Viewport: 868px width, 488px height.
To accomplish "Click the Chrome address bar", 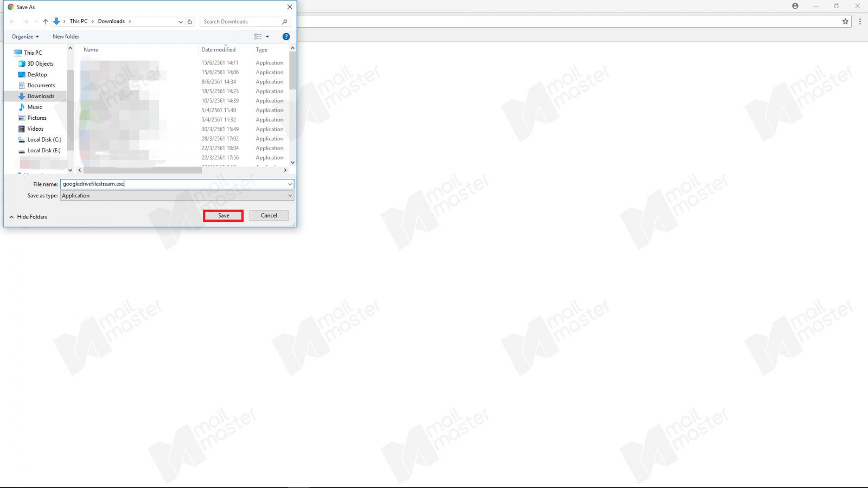I will point(569,22).
